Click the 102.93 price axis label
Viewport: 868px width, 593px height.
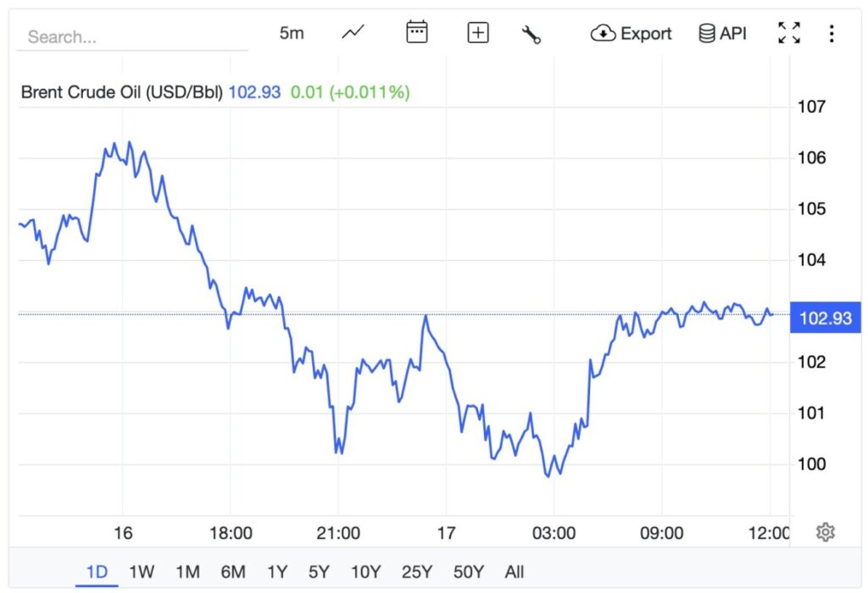(x=825, y=316)
